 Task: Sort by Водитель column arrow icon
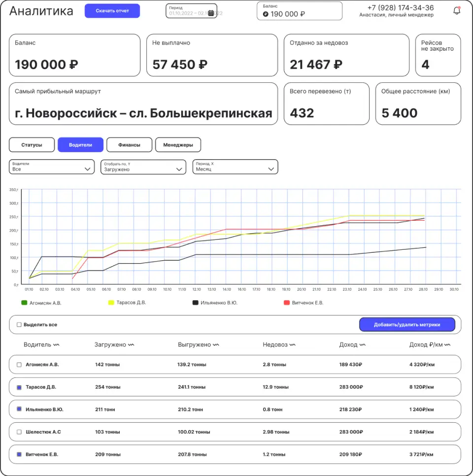click(x=56, y=345)
